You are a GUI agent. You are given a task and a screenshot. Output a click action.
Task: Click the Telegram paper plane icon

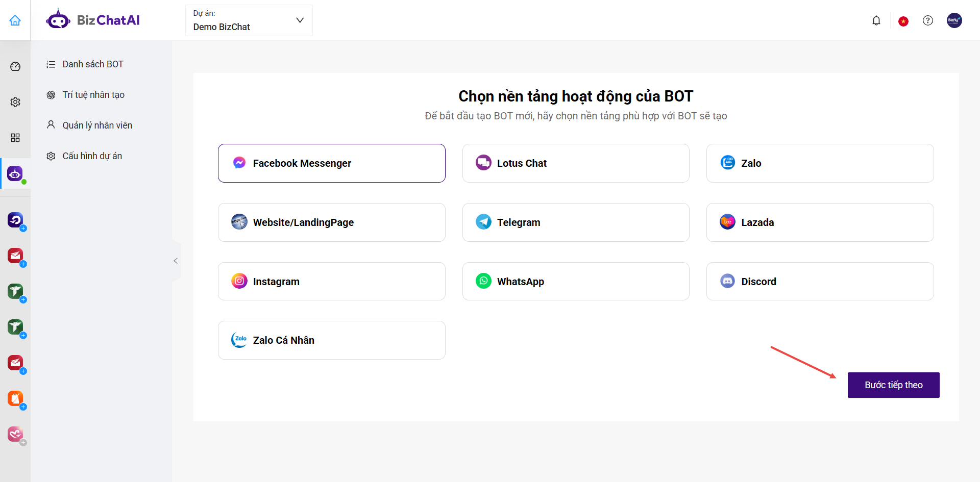tap(483, 222)
